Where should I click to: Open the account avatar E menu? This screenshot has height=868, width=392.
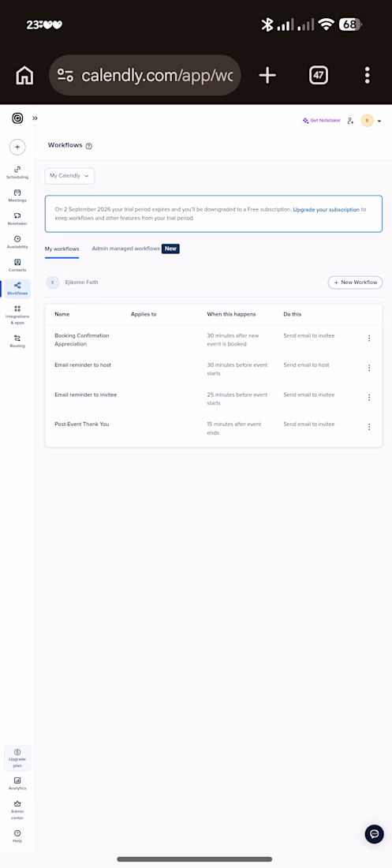coord(371,121)
